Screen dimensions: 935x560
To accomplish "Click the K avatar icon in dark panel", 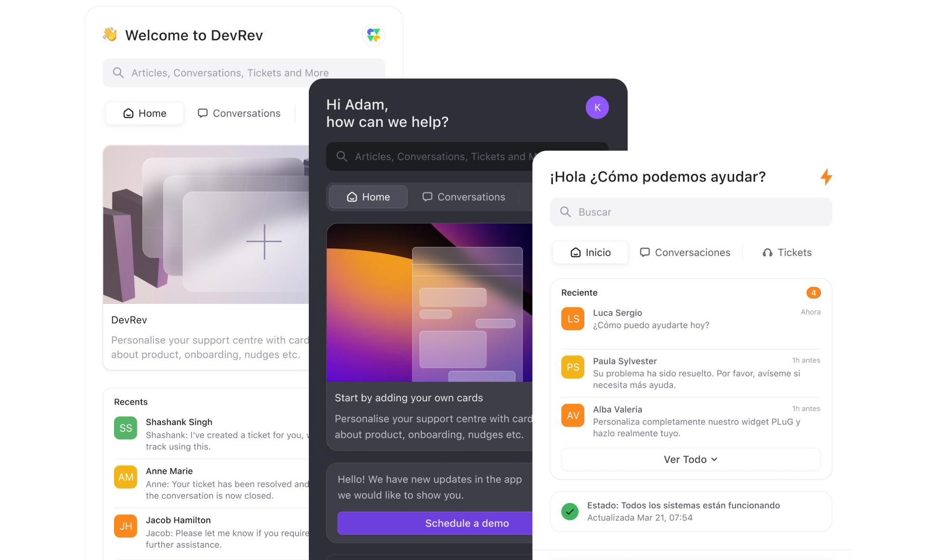I will click(x=596, y=108).
